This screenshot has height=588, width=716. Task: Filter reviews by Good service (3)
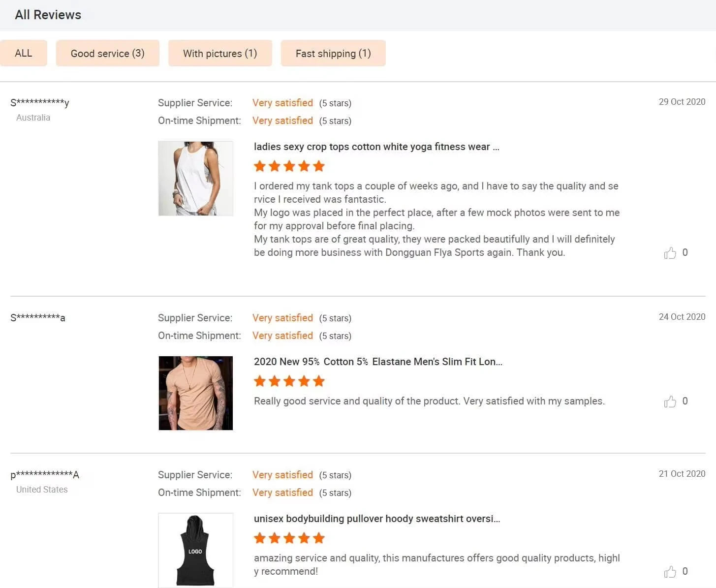click(107, 53)
